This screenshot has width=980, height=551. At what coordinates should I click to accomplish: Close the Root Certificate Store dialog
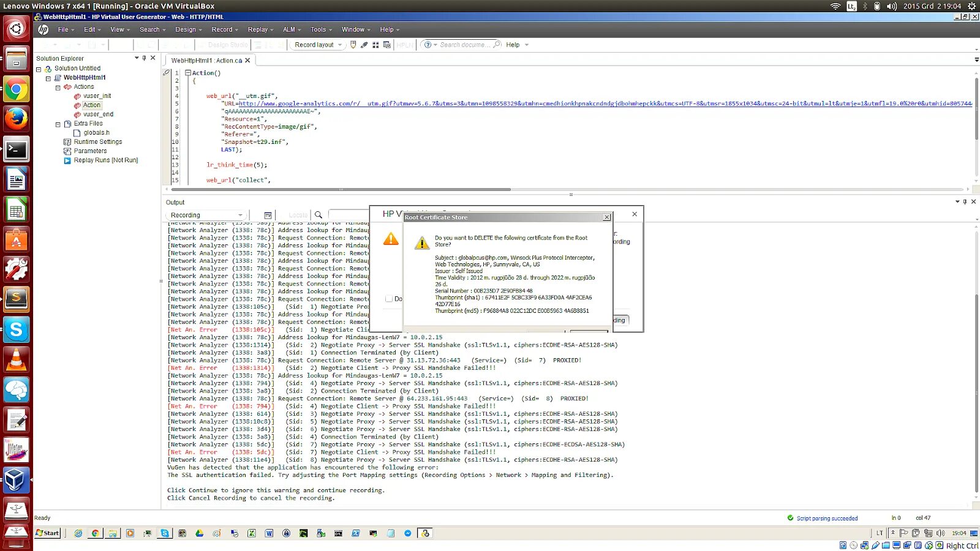coord(606,217)
